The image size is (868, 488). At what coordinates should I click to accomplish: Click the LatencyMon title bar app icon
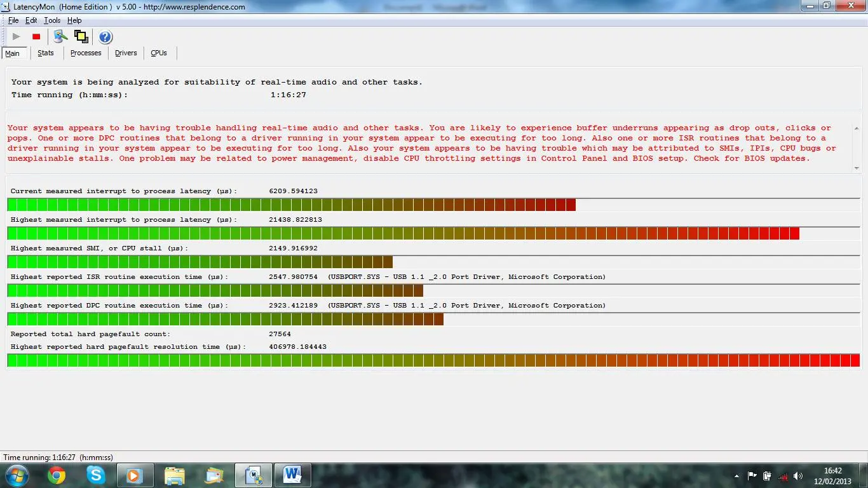pyautogui.click(x=6, y=6)
